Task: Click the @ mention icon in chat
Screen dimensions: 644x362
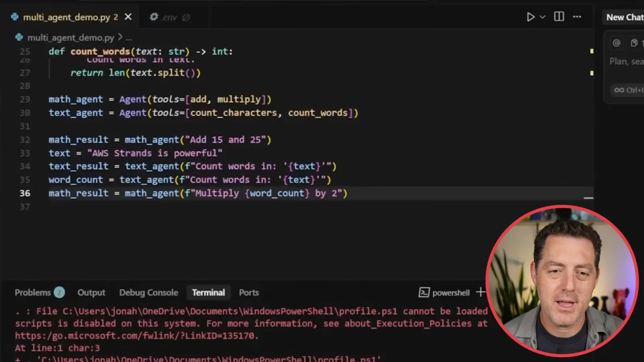Action: pyautogui.click(x=616, y=43)
